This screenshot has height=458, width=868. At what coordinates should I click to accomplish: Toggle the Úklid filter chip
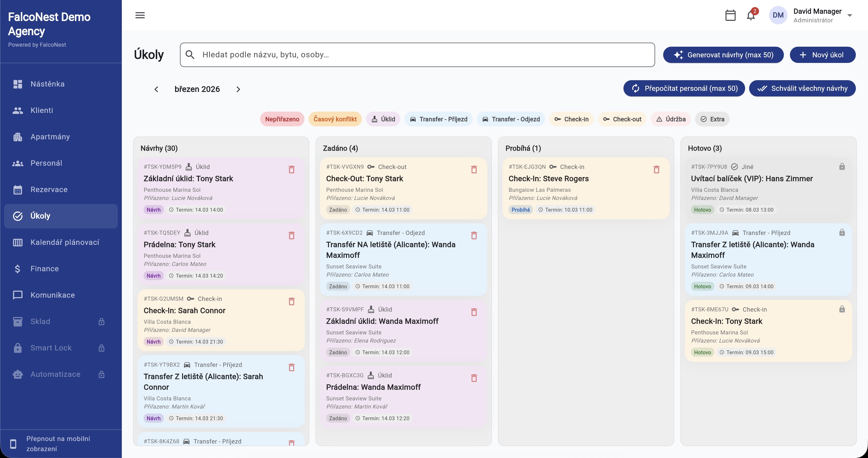(383, 119)
